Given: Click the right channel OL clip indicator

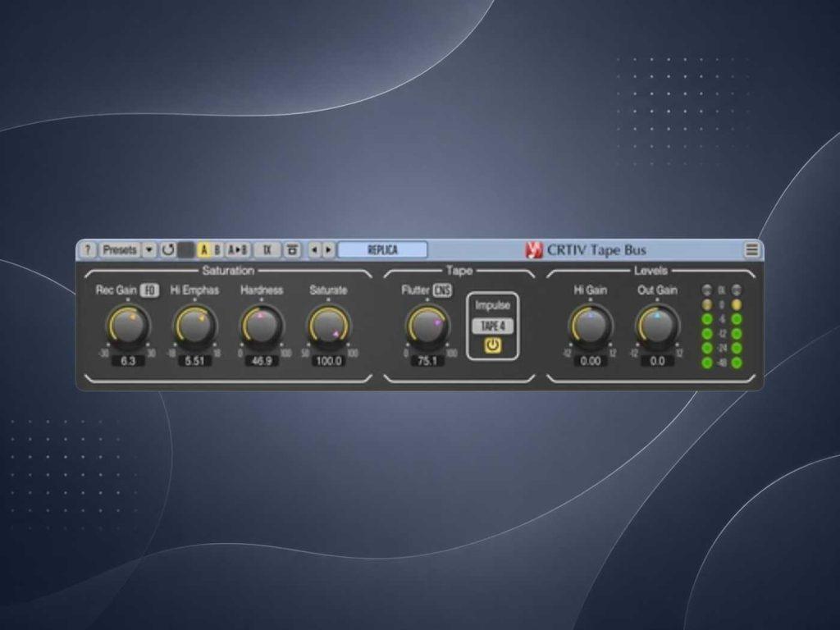Looking at the screenshot, I should pyautogui.click(x=737, y=290).
